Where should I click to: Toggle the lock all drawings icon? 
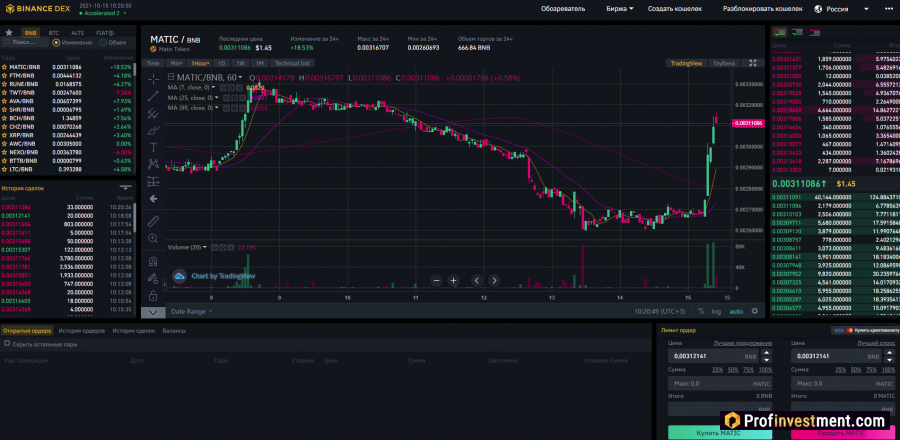153,296
